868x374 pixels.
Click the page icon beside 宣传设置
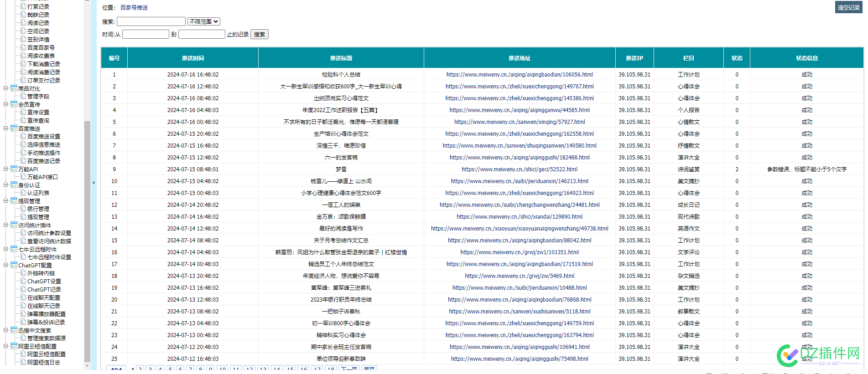pyautogui.click(x=23, y=112)
